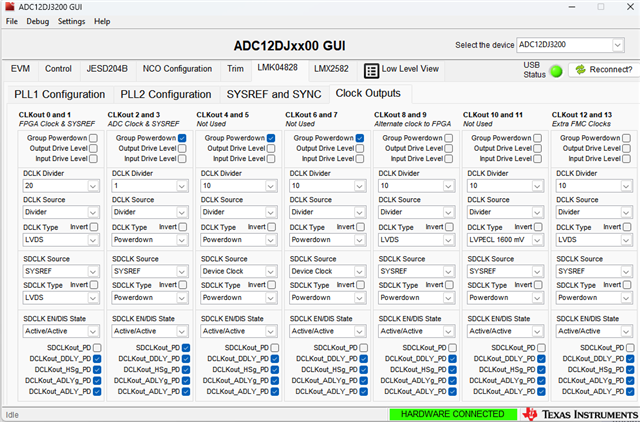The width and height of the screenshot is (640, 422).
Task: Open SDCLK EN/DIS State dropdown for CLKout 8 and 9
Action: tap(416, 331)
